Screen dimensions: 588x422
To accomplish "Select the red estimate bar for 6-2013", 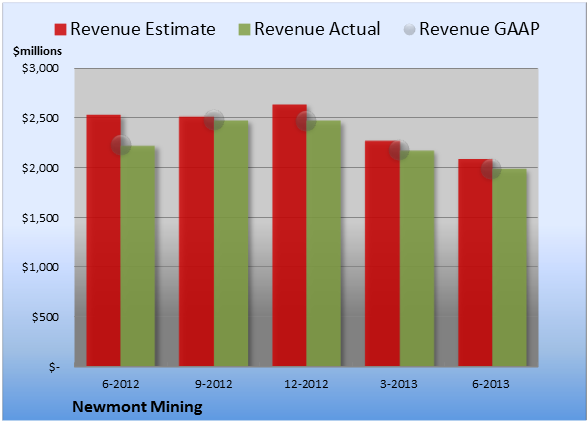I will [475, 263].
